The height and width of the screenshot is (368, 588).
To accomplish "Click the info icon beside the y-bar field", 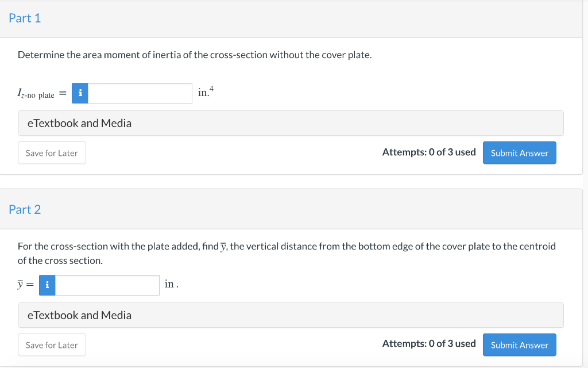I will [47, 285].
